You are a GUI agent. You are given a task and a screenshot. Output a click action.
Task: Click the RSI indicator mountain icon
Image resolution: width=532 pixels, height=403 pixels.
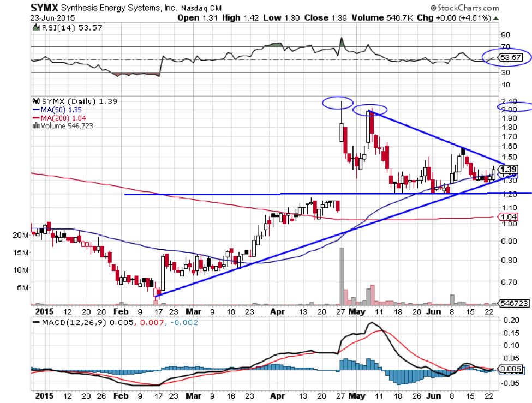[x=35, y=27]
